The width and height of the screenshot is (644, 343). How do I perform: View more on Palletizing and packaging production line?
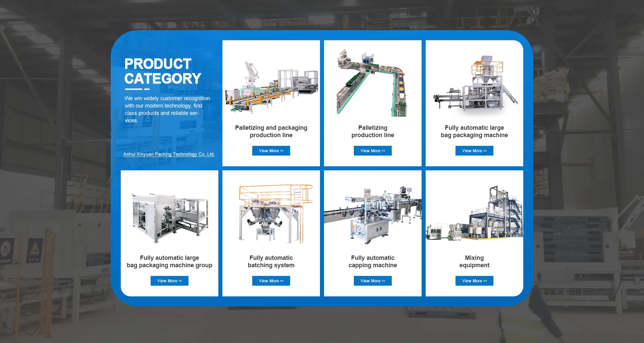pos(271,151)
